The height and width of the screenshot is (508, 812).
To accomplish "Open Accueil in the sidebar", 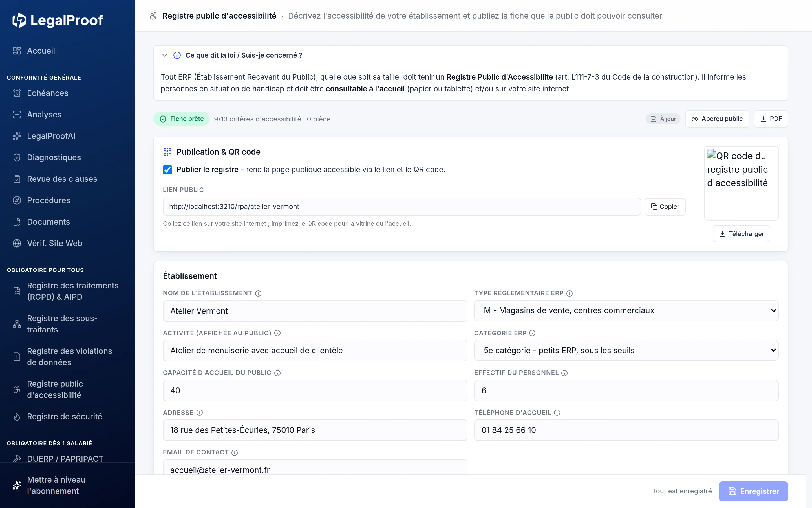I will (67, 51).
